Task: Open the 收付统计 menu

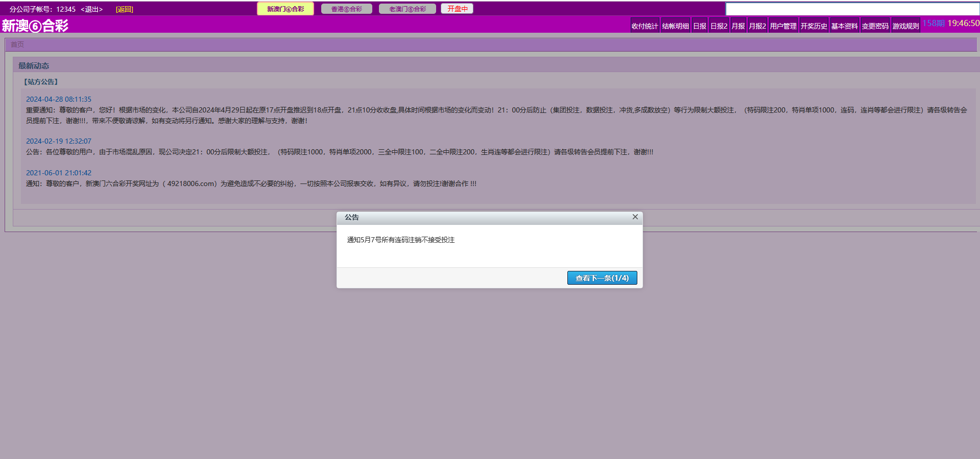Action: 644,26
